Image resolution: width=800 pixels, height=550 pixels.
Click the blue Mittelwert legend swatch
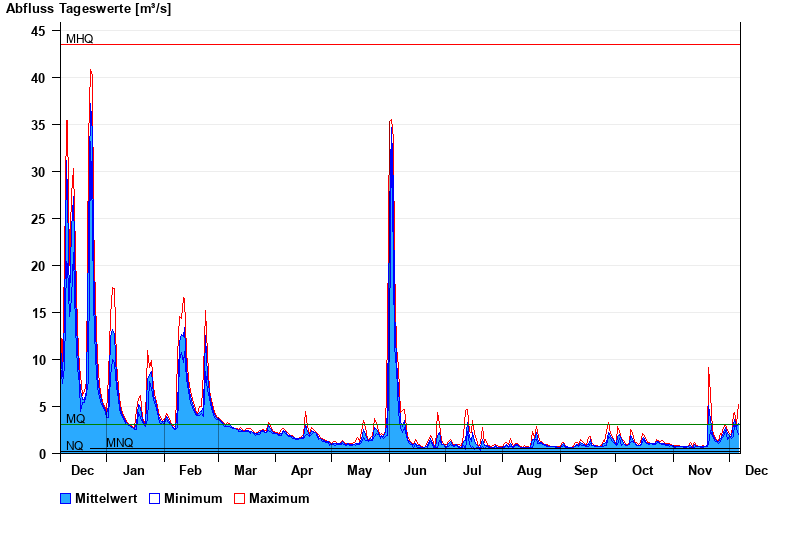point(66,498)
